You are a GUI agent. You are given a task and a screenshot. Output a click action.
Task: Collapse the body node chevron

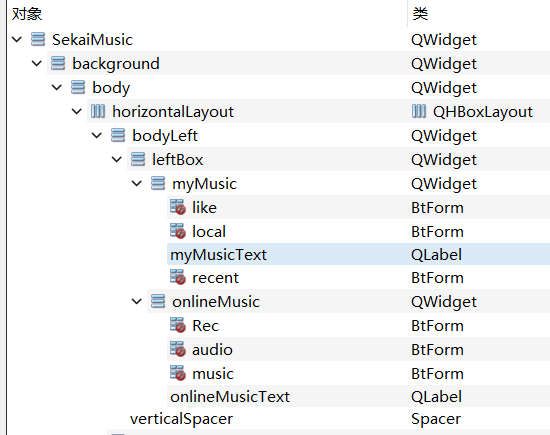point(57,87)
